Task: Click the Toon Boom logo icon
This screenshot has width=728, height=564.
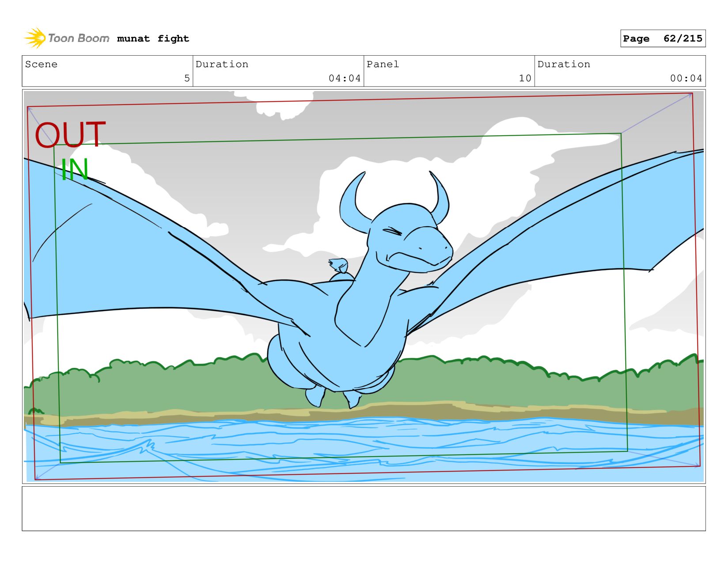Action: tap(35, 38)
